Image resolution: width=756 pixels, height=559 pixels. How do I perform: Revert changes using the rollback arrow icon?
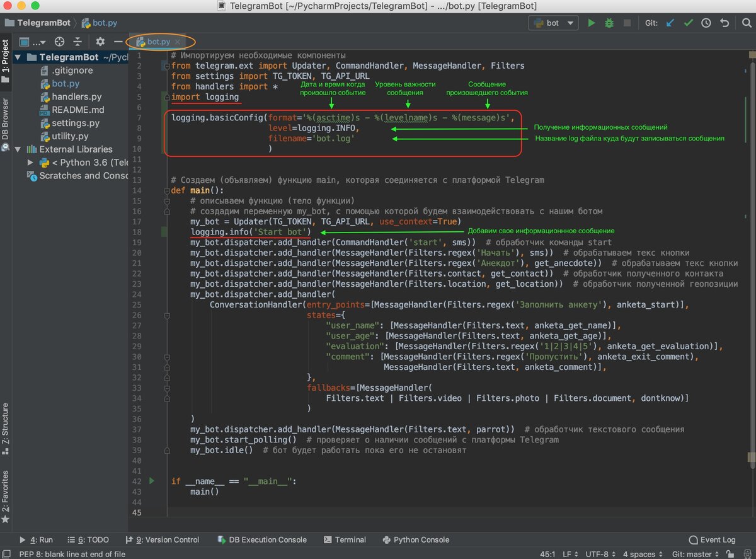coord(724,23)
